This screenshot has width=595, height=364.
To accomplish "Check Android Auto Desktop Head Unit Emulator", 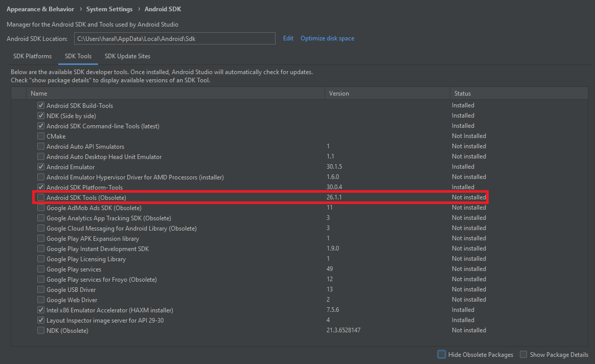I will pos(41,157).
